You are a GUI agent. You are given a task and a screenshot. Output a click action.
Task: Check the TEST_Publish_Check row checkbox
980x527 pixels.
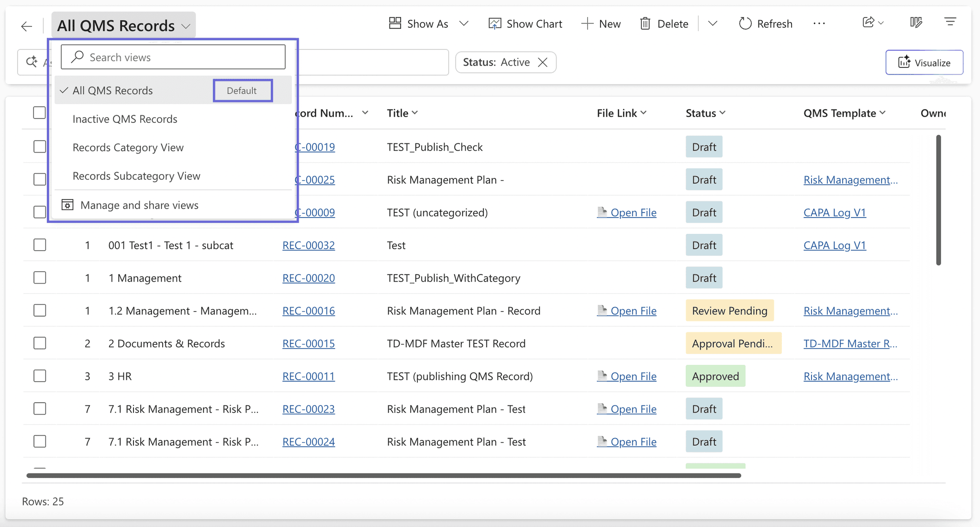coord(40,146)
